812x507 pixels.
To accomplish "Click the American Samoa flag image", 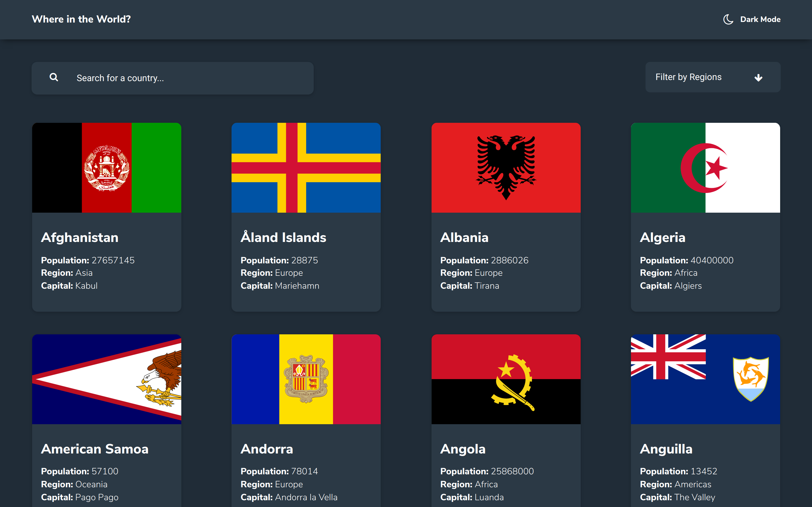I will [106, 379].
